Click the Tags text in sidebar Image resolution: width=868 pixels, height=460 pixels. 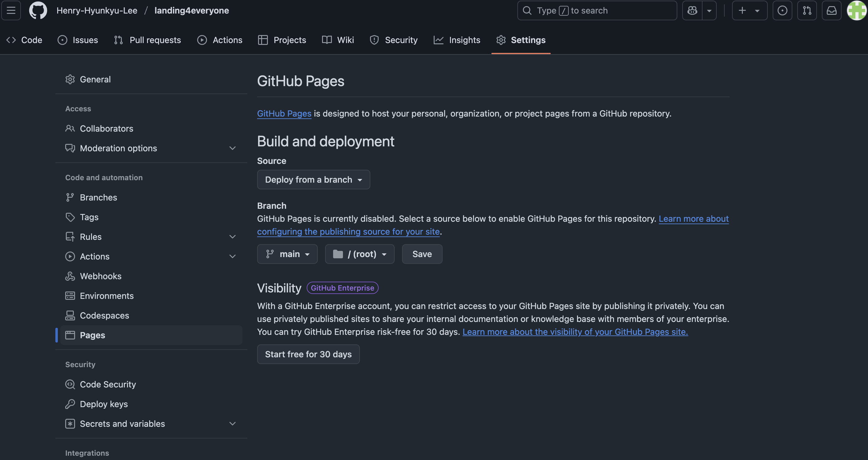(x=89, y=217)
